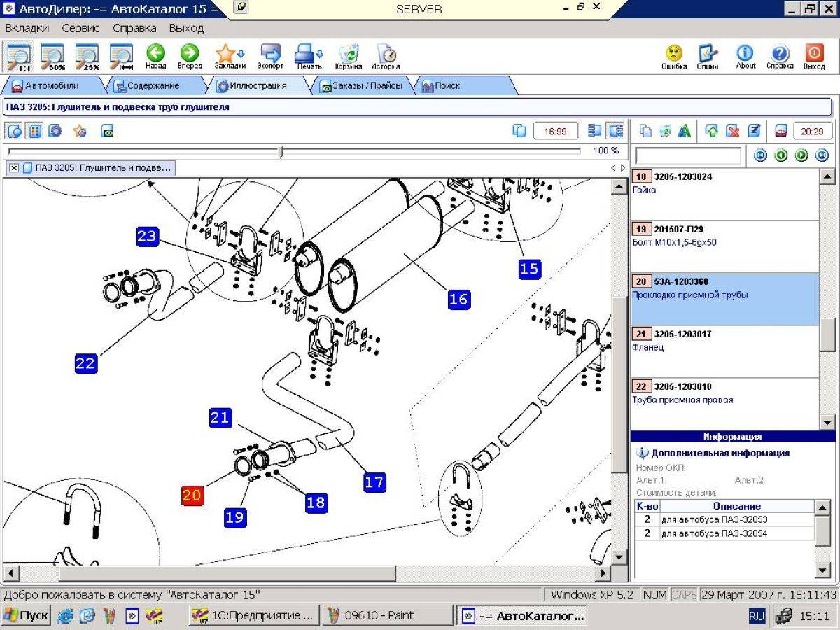Toggle the second list layout icon

[x=616, y=131]
